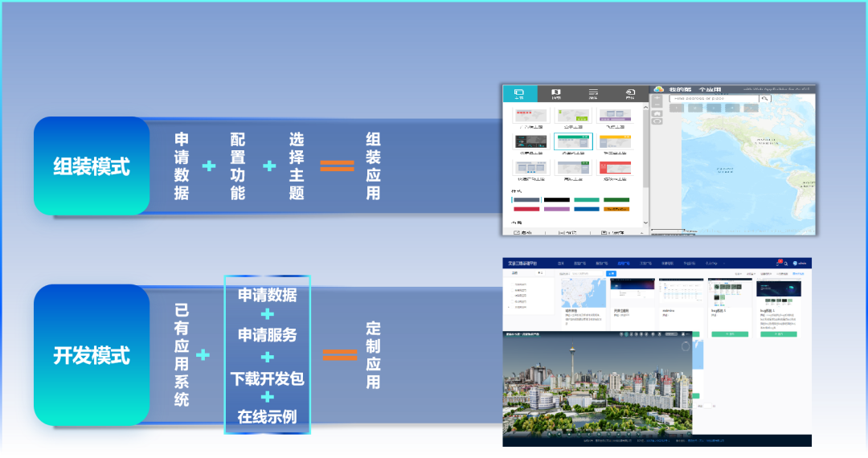Select the green-header theme thumbnail
868x458 pixels.
pyautogui.click(x=572, y=141)
